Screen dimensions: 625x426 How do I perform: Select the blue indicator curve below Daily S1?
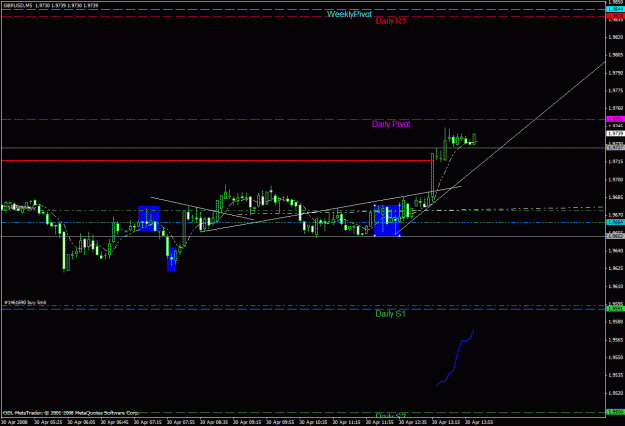point(456,357)
